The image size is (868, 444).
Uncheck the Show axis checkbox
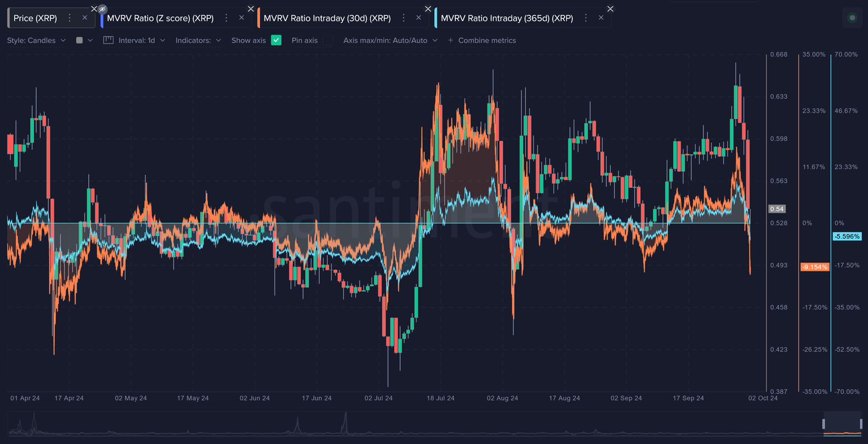[276, 40]
